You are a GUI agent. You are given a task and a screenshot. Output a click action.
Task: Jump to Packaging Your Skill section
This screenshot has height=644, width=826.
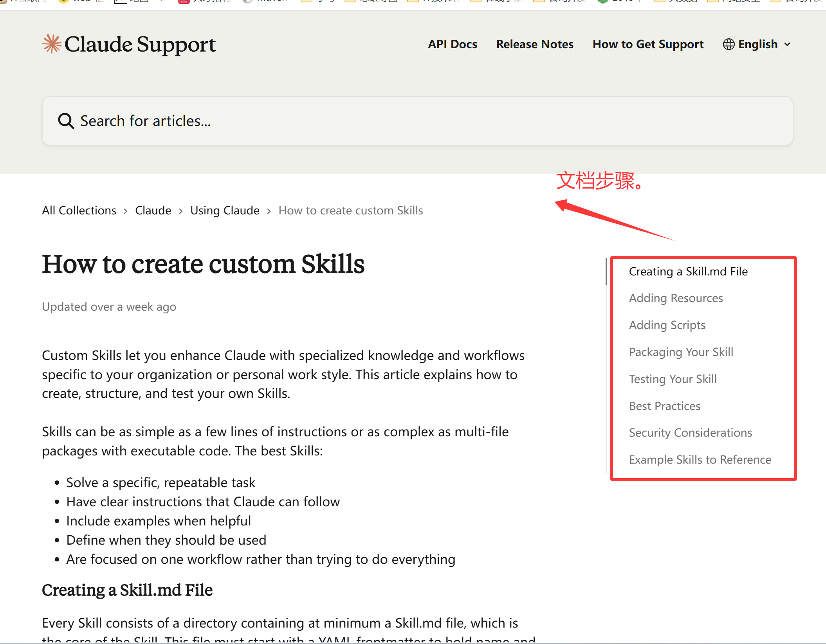point(681,352)
